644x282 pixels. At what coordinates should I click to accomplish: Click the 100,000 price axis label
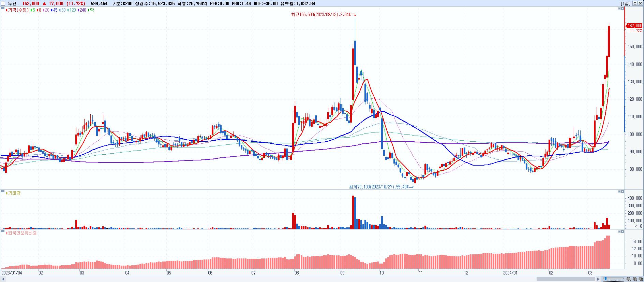(x=635, y=134)
